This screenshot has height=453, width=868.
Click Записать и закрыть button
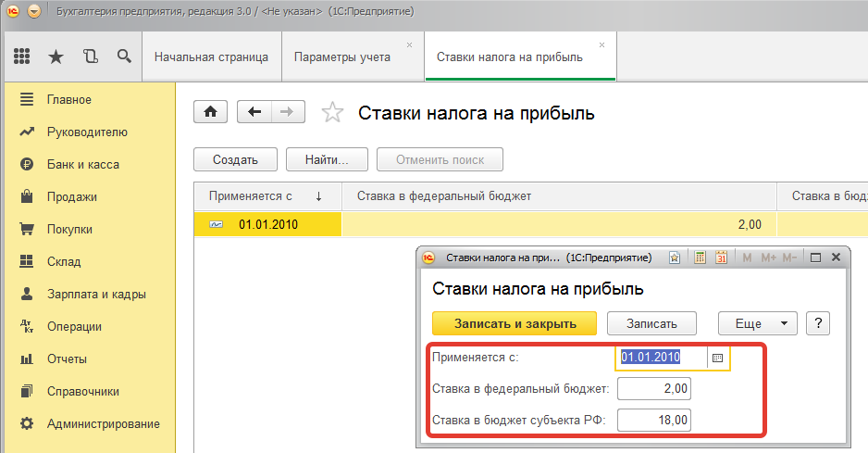click(515, 323)
